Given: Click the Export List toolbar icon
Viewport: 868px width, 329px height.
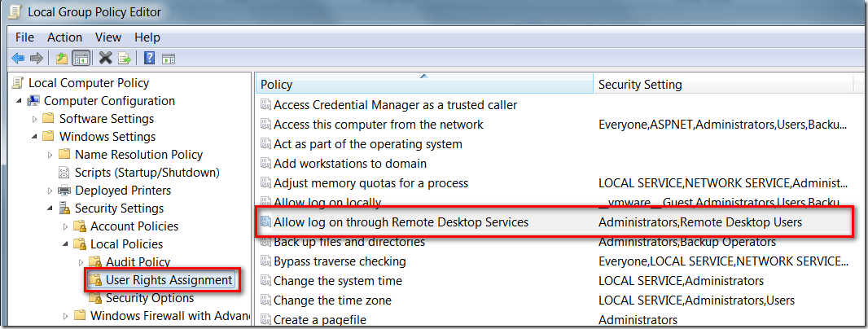Looking at the screenshot, I should [125, 58].
